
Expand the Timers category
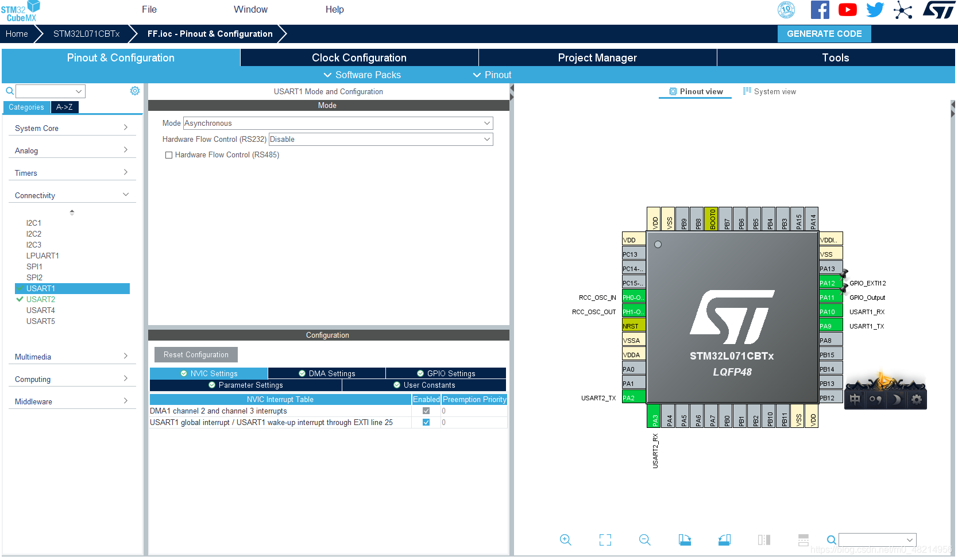72,173
